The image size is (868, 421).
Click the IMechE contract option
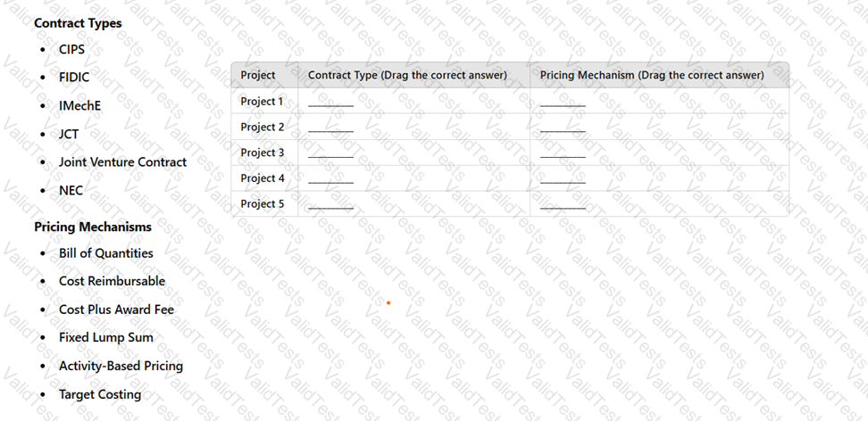coord(79,106)
